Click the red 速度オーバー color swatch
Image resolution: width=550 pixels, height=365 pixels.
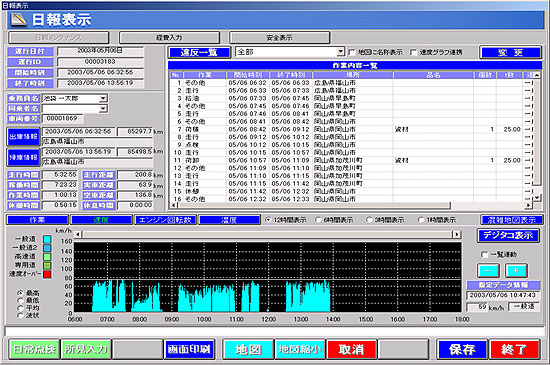47,274
